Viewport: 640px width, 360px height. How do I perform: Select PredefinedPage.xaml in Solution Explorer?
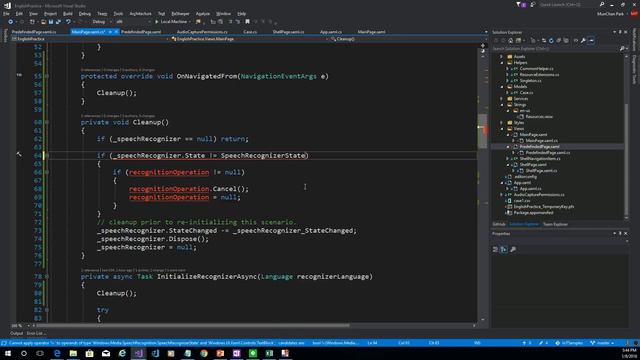pyautogui.click(x=539, y=147)
